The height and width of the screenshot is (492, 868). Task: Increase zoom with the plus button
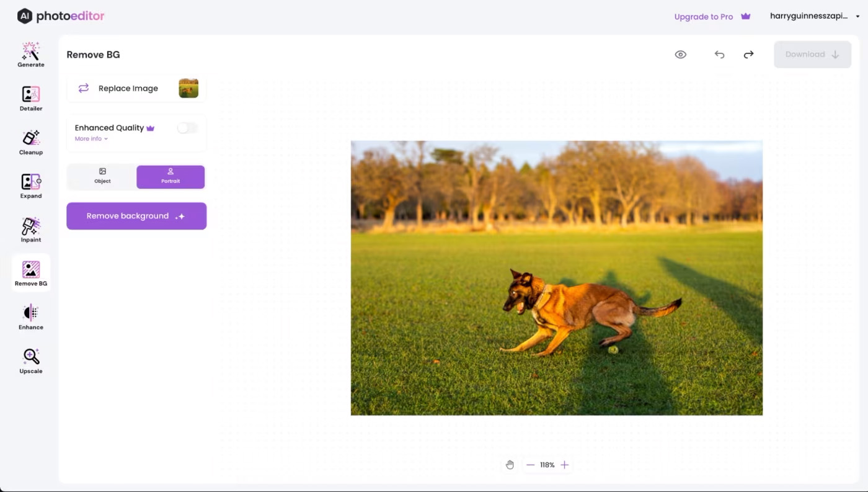(x=564, y=465)
